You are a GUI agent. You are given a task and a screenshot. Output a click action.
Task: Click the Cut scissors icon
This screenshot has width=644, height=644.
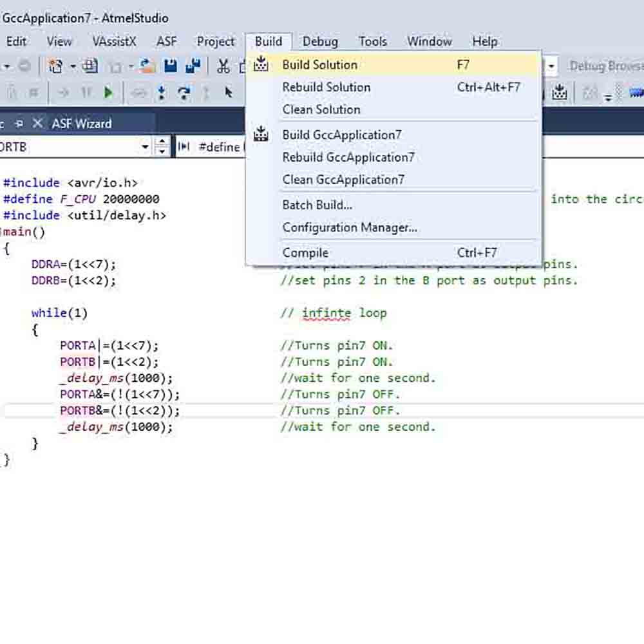(x=223, y=66)
